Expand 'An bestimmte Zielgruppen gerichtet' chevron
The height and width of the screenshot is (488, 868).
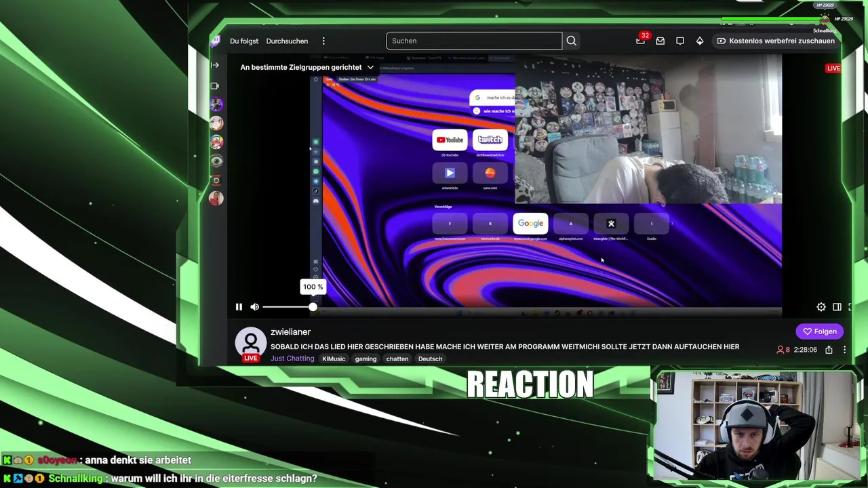pos(370,67)
